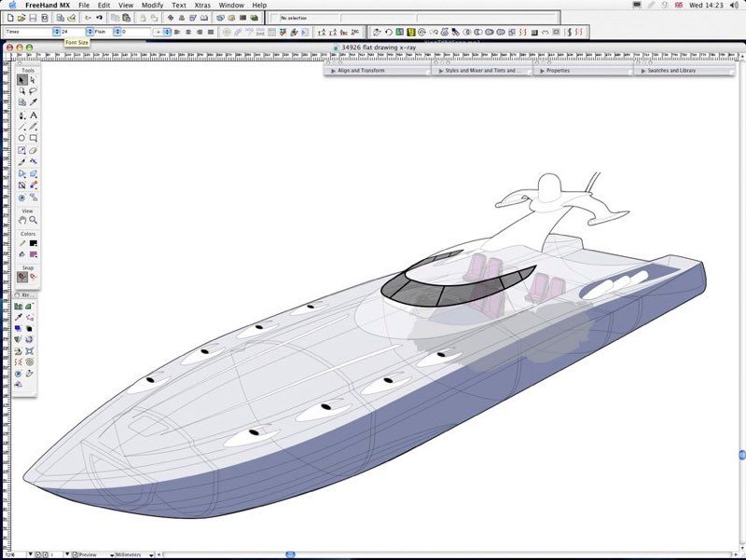The height and width of the screenshot is (560, 746).
Task: Expand the Properties panel
Action: tap(558, 71)
